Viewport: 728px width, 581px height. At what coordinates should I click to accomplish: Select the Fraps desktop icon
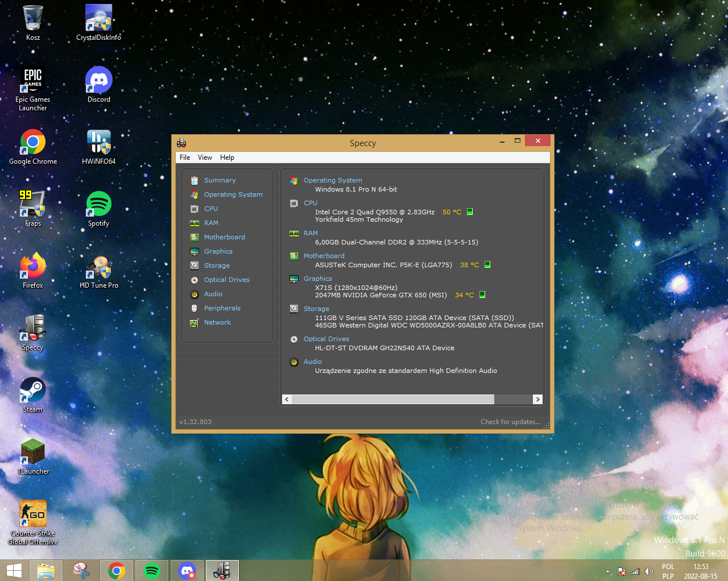[x=33, y=209]
